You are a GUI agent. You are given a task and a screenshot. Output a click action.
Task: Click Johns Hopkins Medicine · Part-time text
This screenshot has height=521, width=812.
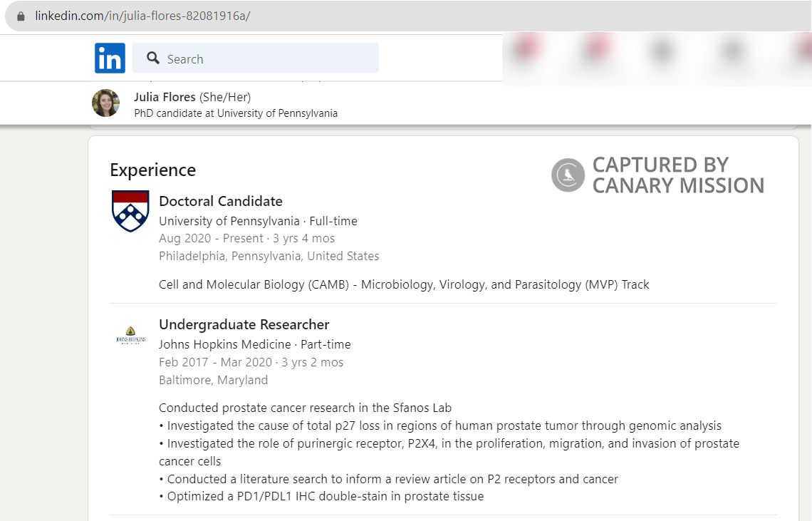point(254,344)
